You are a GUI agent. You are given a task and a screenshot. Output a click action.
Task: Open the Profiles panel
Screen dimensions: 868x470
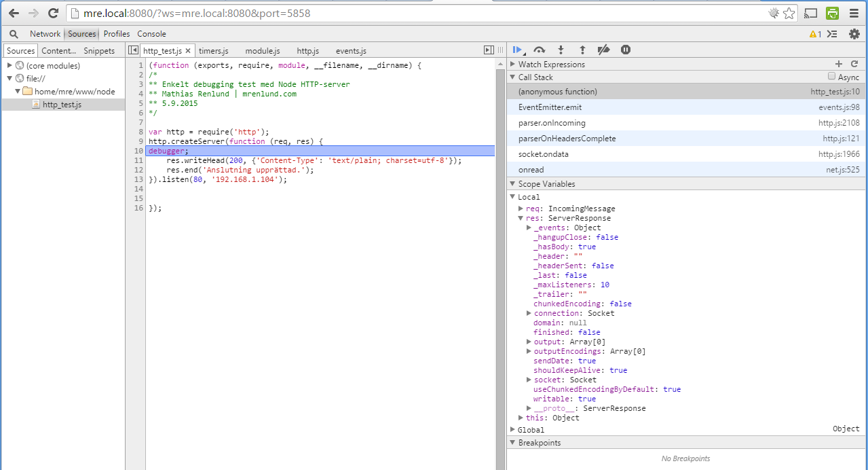pos(117,34)
